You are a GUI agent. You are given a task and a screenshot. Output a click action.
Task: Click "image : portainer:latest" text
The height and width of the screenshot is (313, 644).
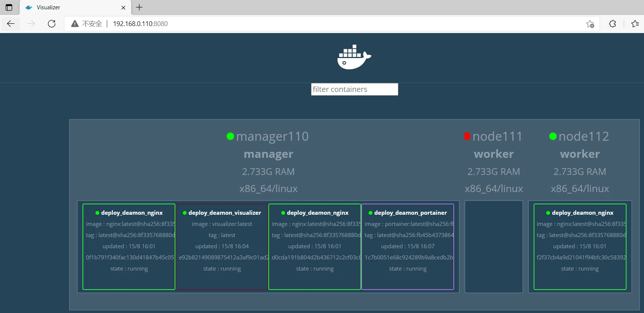[409, 224]
